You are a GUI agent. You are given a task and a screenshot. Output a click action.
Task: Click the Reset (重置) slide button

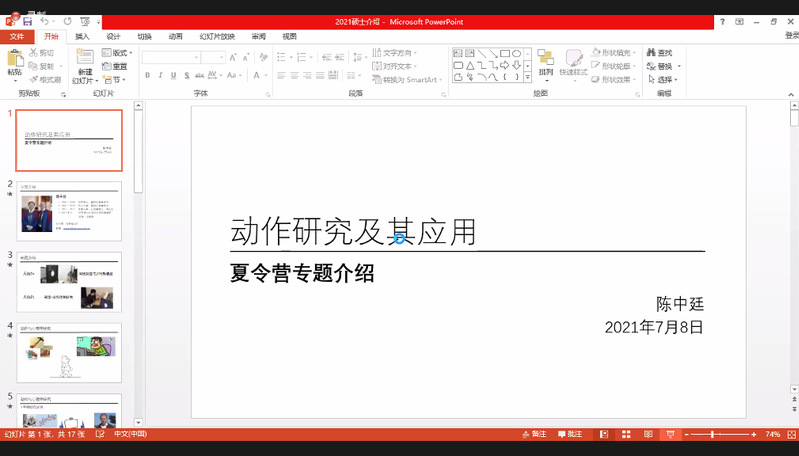tap(115, 66)
